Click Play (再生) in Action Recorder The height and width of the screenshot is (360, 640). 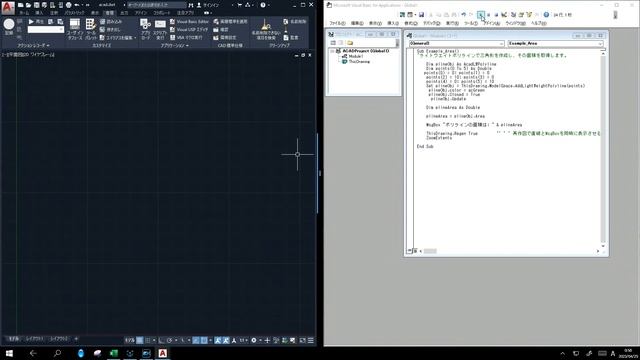(x=36, y=21)
